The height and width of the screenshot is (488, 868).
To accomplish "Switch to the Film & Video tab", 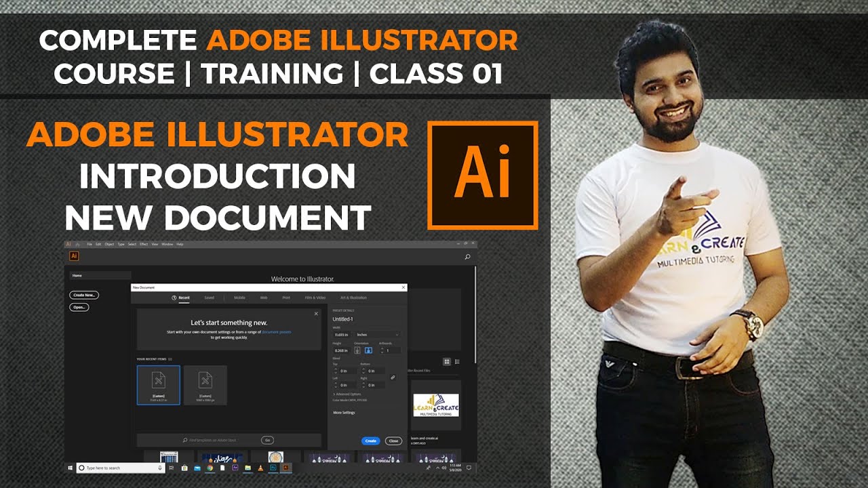I will point(315,298).
